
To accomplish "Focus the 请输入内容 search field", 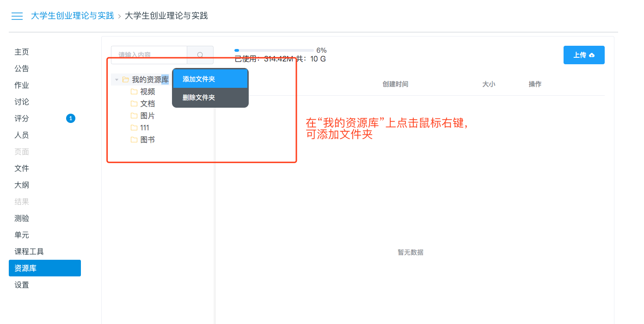I will point(149,55).
